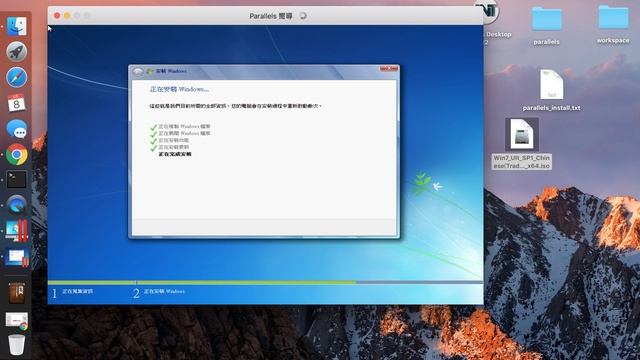Click the 正在安裝 Windows... heading

tap(179, 89)
